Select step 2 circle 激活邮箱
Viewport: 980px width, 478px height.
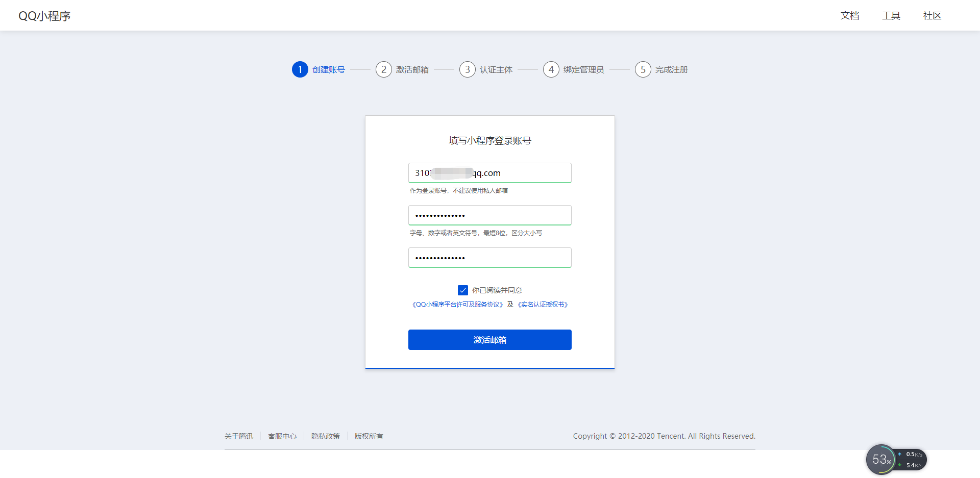(384, 69)
